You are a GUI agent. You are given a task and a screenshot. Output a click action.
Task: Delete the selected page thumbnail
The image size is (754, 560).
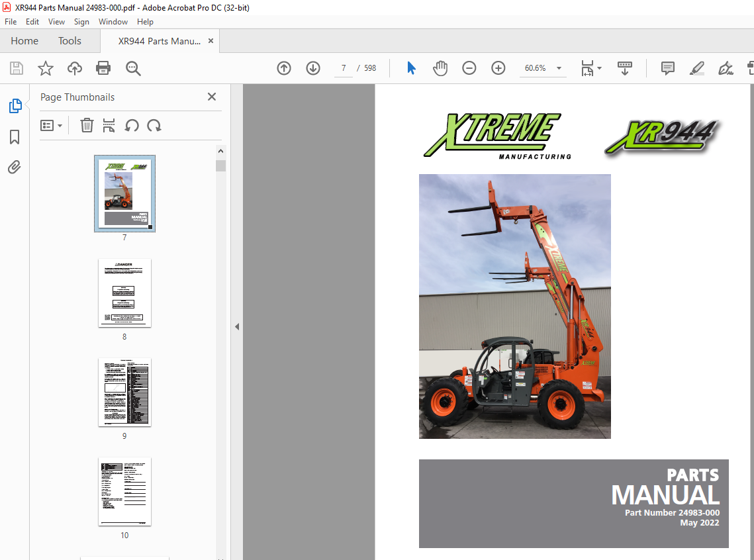click(x=87, y=126)
